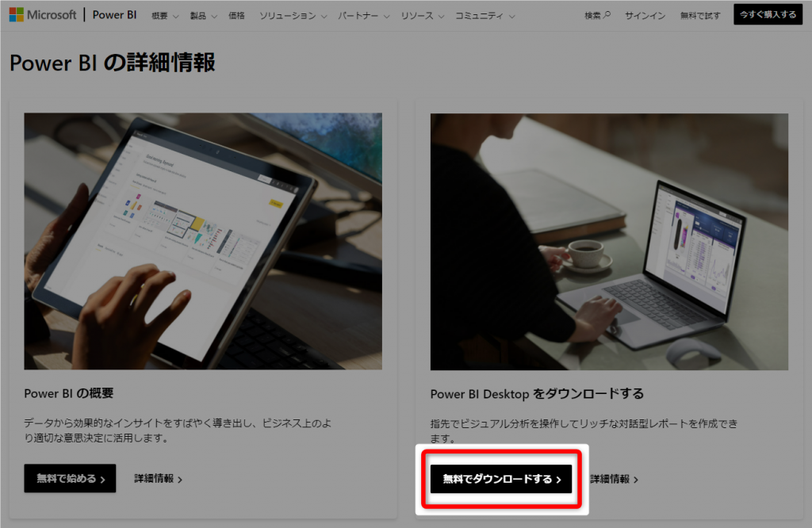Open the Power BI home link
Screen dimensions: 812x528
tap(114, 15)
